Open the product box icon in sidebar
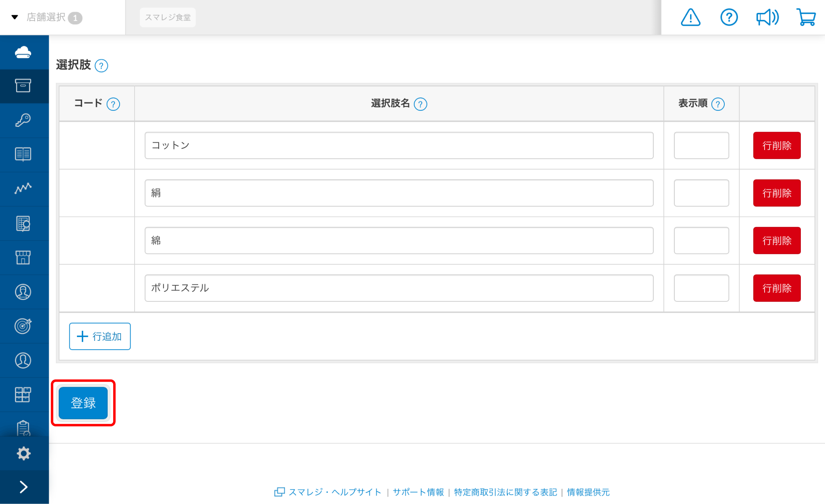This screenshot has height=504, width=825. coord(23,86)
